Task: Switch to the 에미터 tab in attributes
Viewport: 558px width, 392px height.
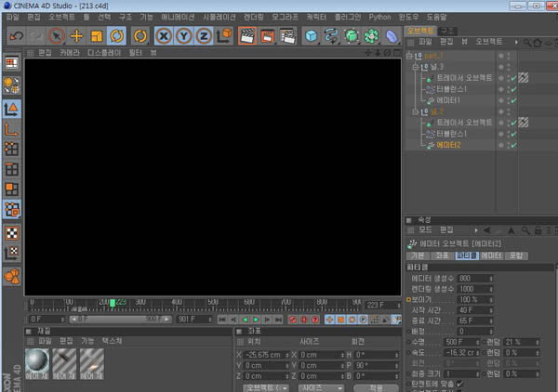Action: pyautogui.click(x=491, y=255)
